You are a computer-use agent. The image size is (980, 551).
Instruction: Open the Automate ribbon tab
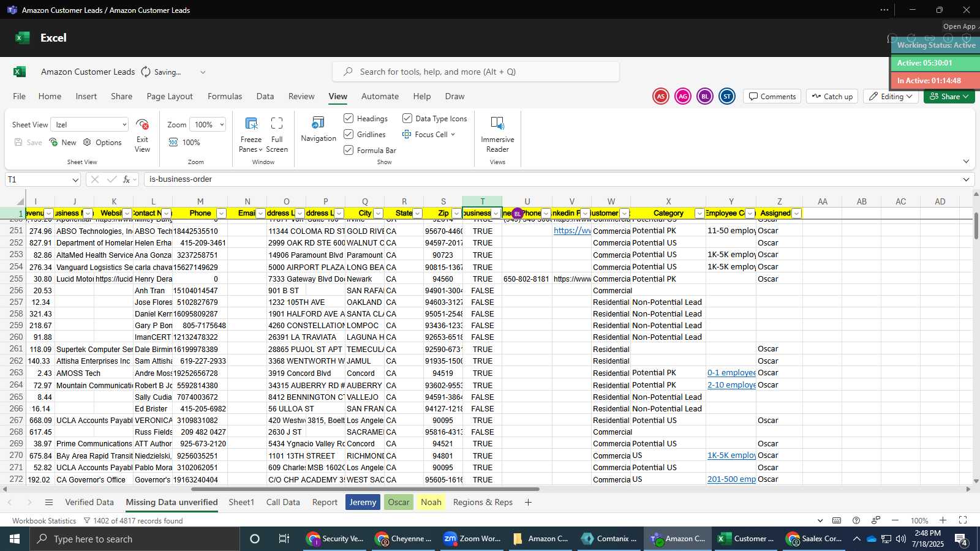[380, 96]
